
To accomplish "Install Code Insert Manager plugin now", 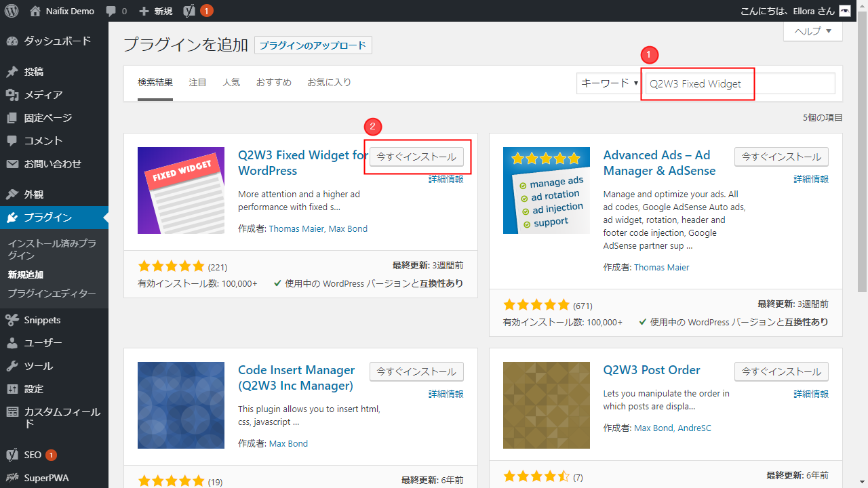I will point(416,372).
